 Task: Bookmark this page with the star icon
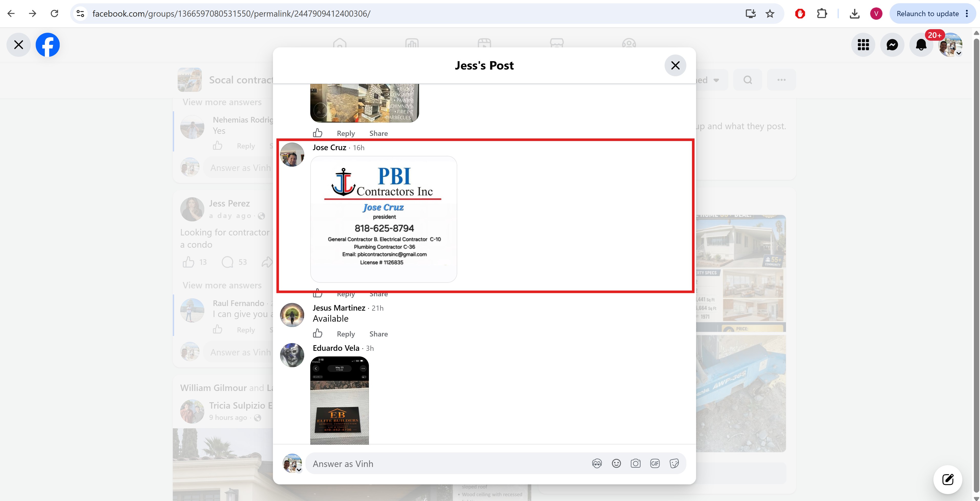[770, 14]
